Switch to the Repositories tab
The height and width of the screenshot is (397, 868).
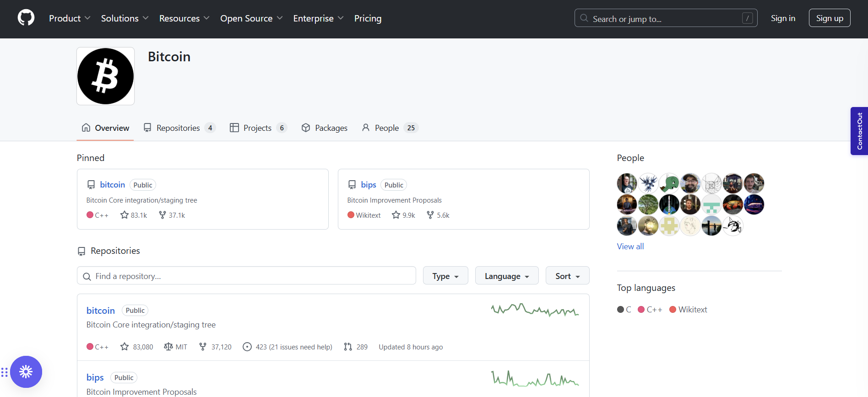(x=179, y=128)
